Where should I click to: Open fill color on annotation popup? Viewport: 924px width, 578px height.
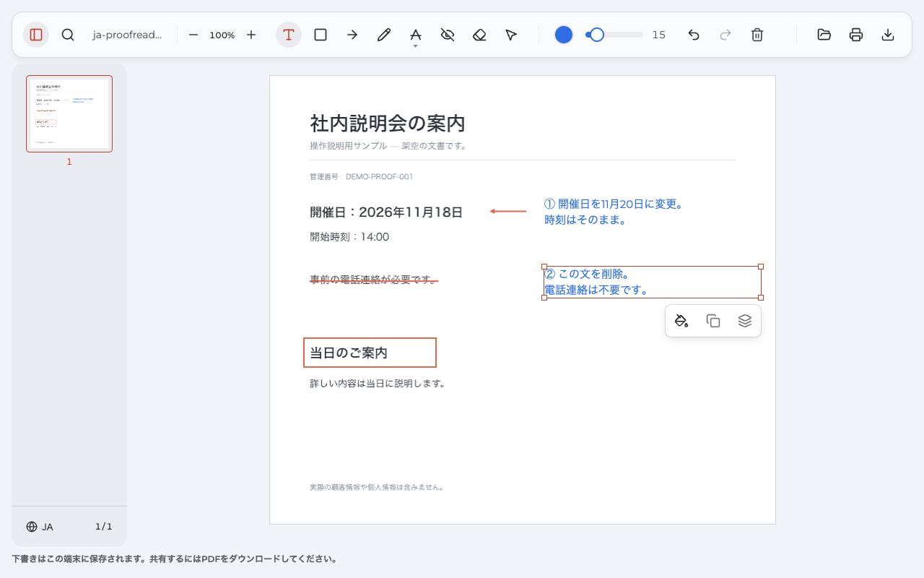point(681,321)
